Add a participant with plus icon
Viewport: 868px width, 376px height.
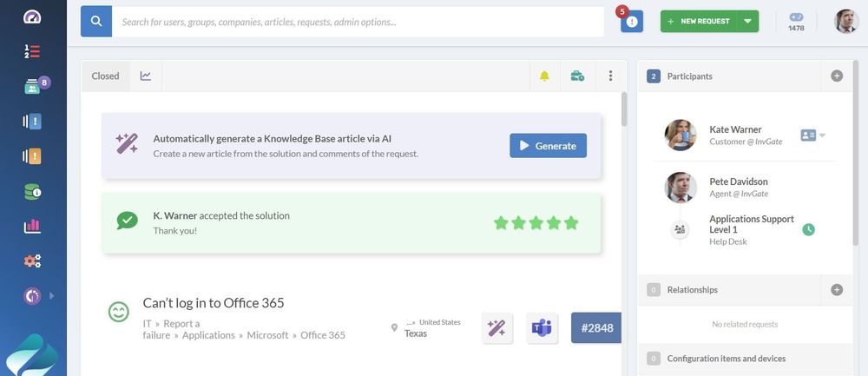837,76
